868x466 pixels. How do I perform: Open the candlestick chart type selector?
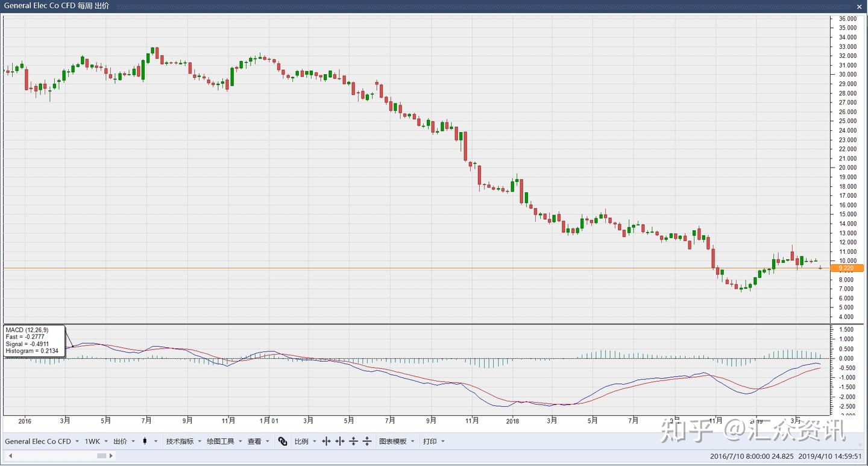[149, 441]
